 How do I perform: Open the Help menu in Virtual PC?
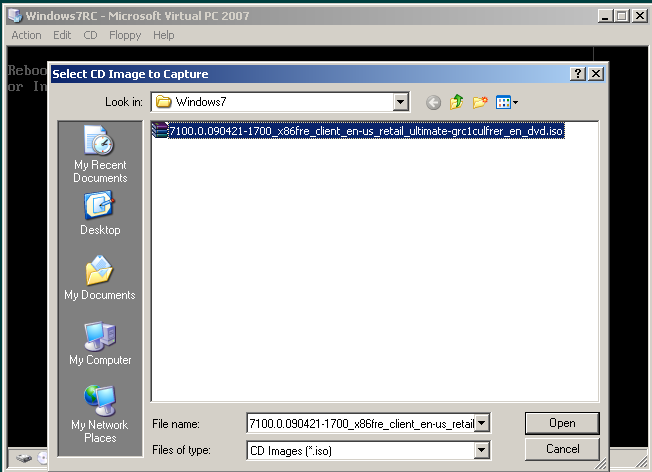163,35
